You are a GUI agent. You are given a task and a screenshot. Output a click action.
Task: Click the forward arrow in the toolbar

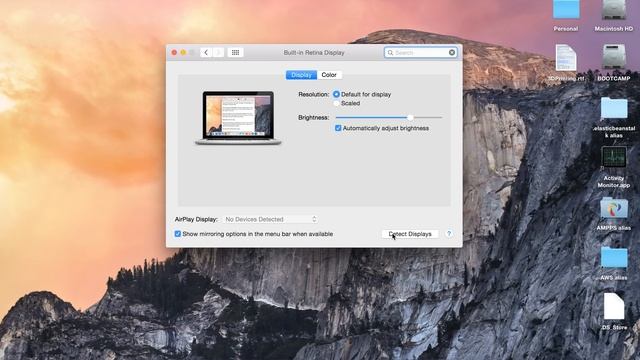(x=218, y=53)
